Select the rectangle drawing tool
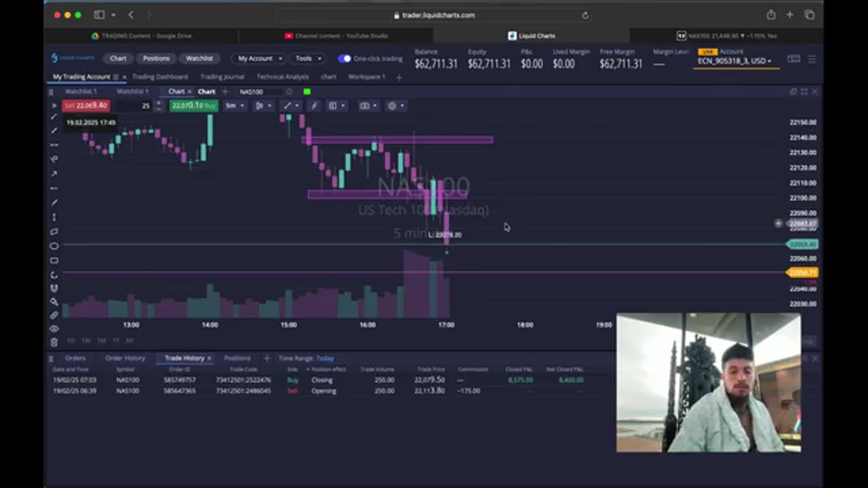 click(x=54, y=260)
